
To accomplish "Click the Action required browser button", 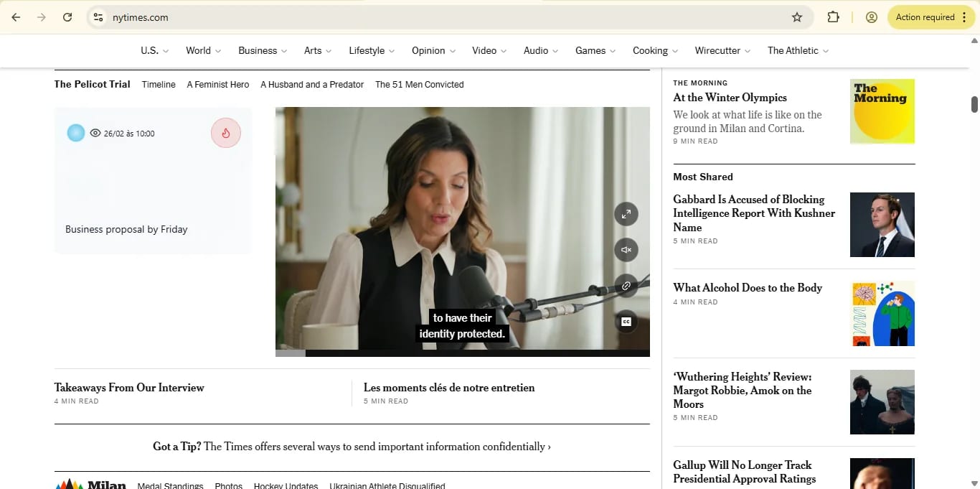I will coord(925,17).
